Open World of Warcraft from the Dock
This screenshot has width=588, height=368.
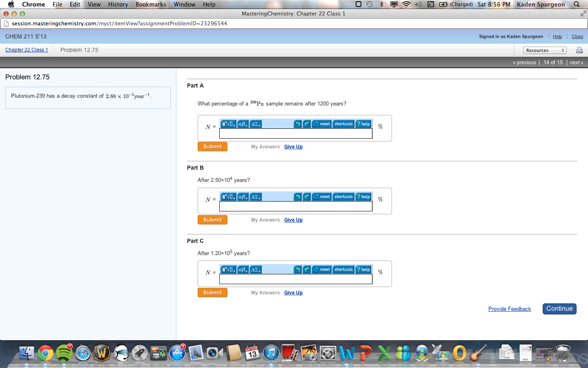click(102, 352)
